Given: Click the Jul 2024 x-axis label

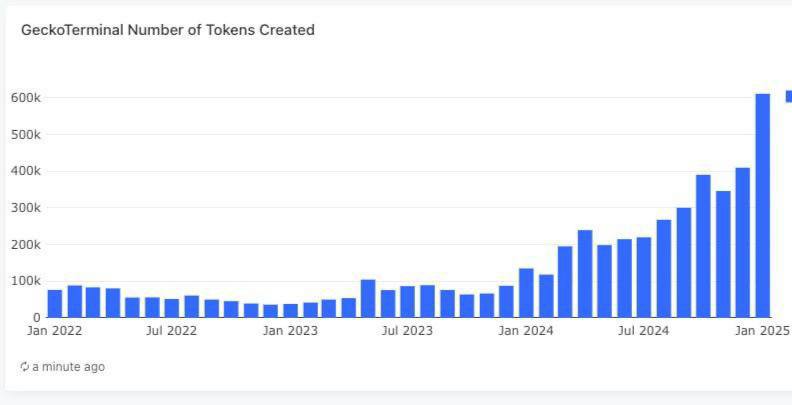Looking at the screenshot, I should tap(644, 331).
